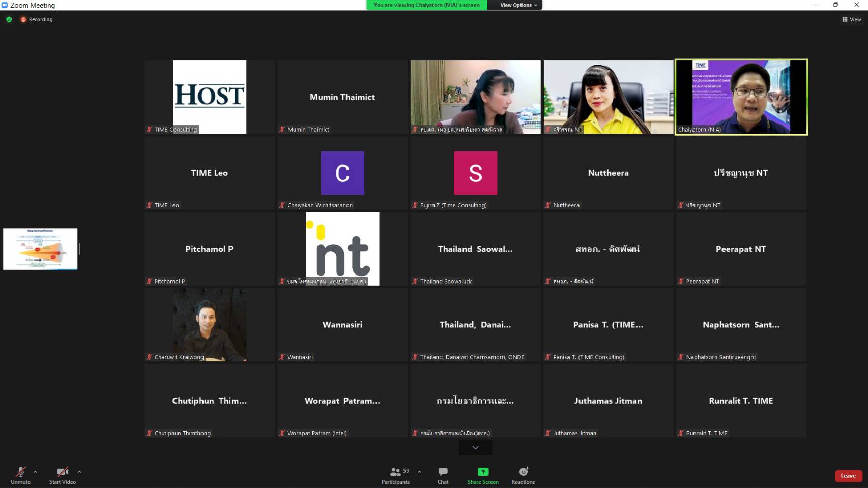
Task: Show next page of participants chevron
Action: pyautogui.click(x=475, y=448)
